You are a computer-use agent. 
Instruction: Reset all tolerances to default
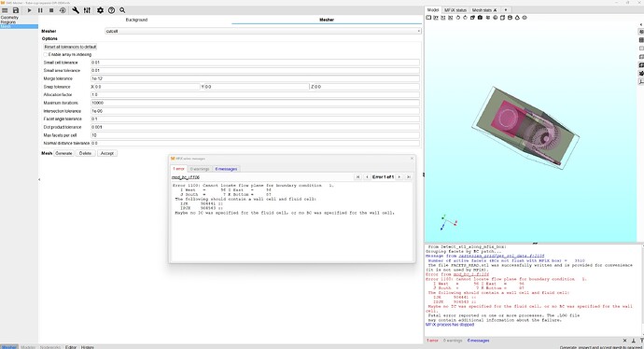[x=70, y=47]
